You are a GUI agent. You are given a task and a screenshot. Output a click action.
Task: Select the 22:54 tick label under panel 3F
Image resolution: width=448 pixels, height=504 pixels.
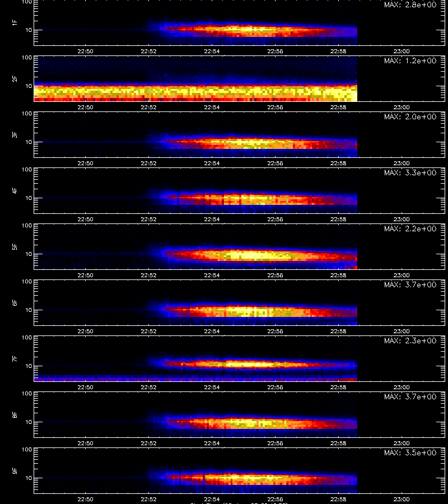212,163
